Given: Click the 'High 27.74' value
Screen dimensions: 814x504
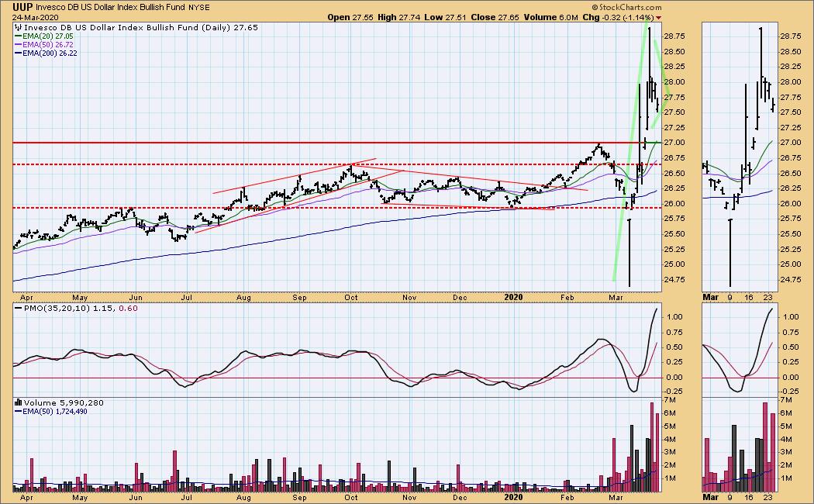Looking at the screenshot, I should point(398,17).
